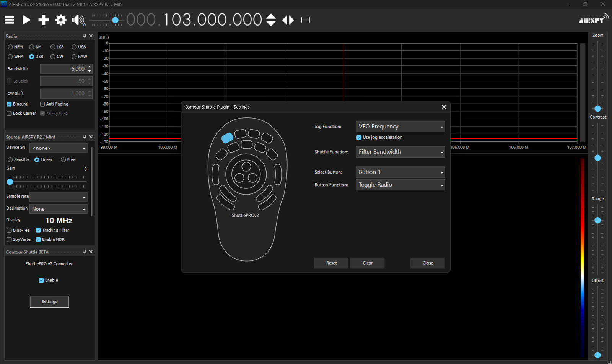Open the Decimation dropdown
The image size is (612, 364).
(x=59, y=209)
